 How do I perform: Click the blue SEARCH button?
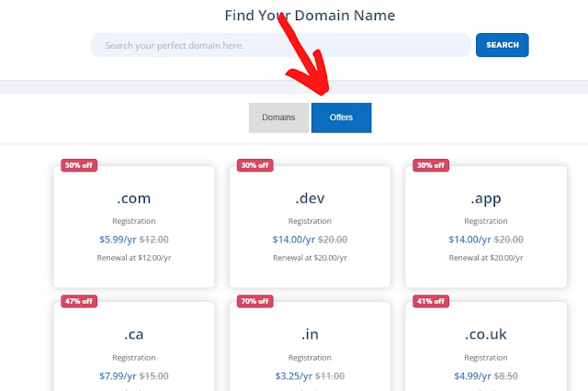(503, 45)
